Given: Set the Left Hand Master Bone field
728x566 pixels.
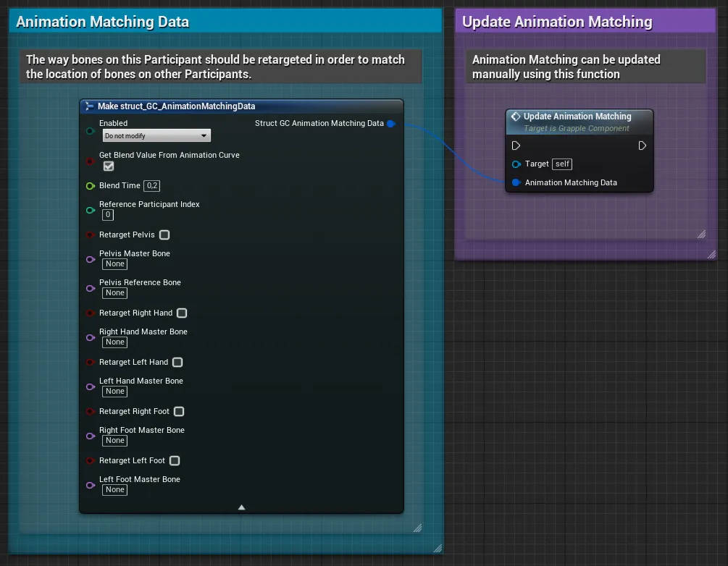Looking at the screenshot, I should coord(114,391).
